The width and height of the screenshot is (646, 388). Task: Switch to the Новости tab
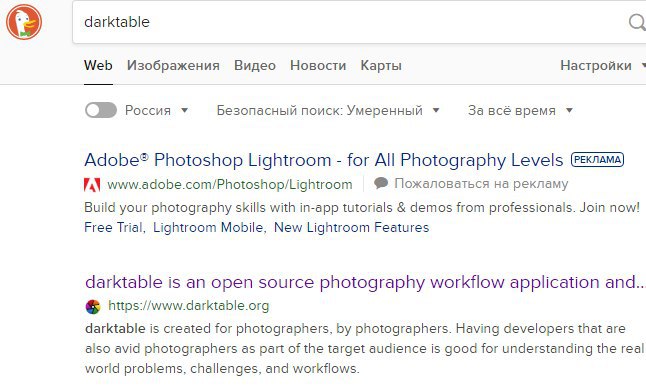318,65
